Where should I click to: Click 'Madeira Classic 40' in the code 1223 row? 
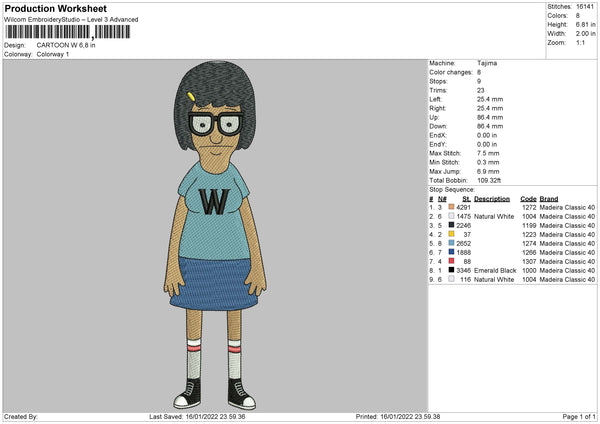(567, 235)
